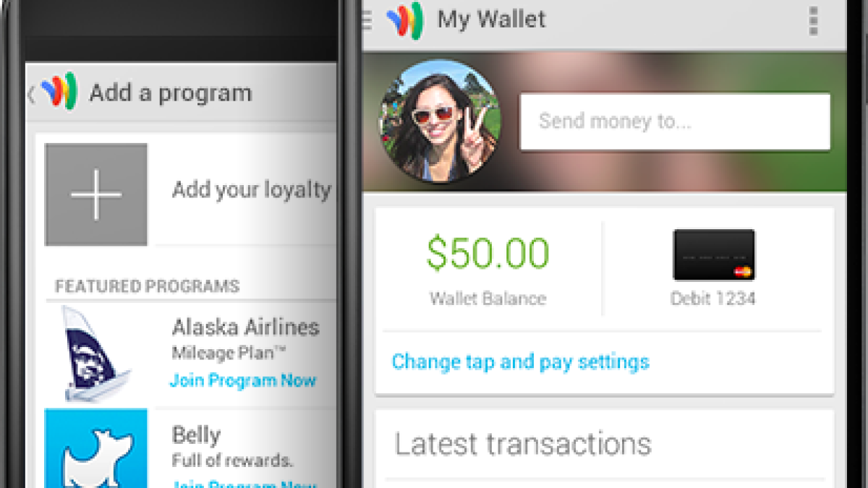868x488 pixels.
Task: Go back using Add a program chevron
Action: click(x=31, y=94)
